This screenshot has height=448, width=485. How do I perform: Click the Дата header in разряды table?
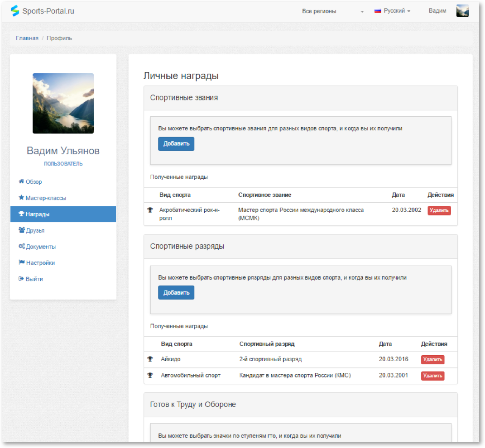(x=385, y=344)
